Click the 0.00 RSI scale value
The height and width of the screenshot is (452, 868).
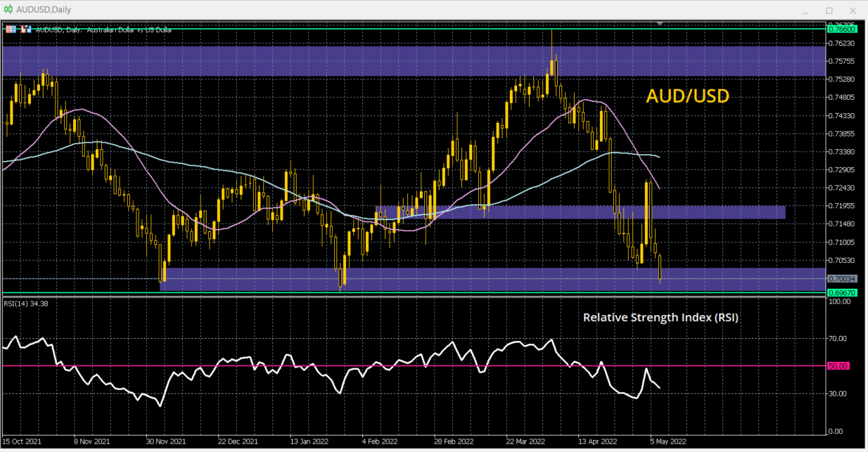pyautogui.click(x=837, y=431)
